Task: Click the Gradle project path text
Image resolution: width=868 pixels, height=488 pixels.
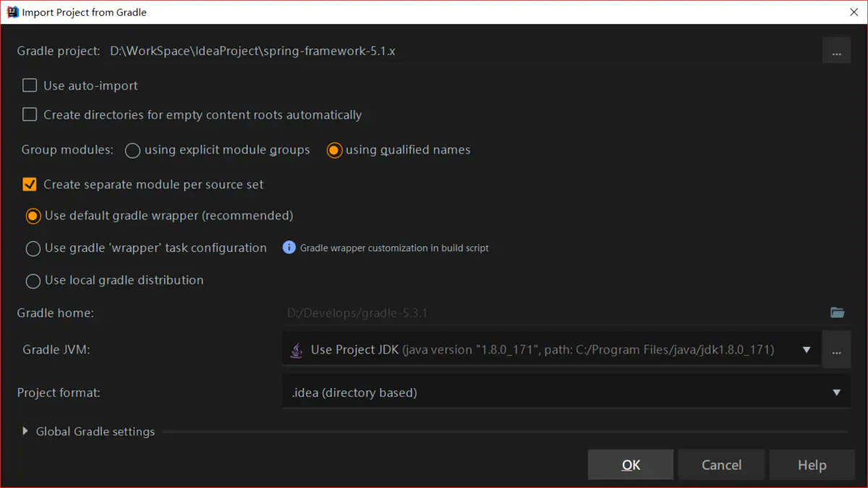Action: pyautogui.click(x=252, y=51)
